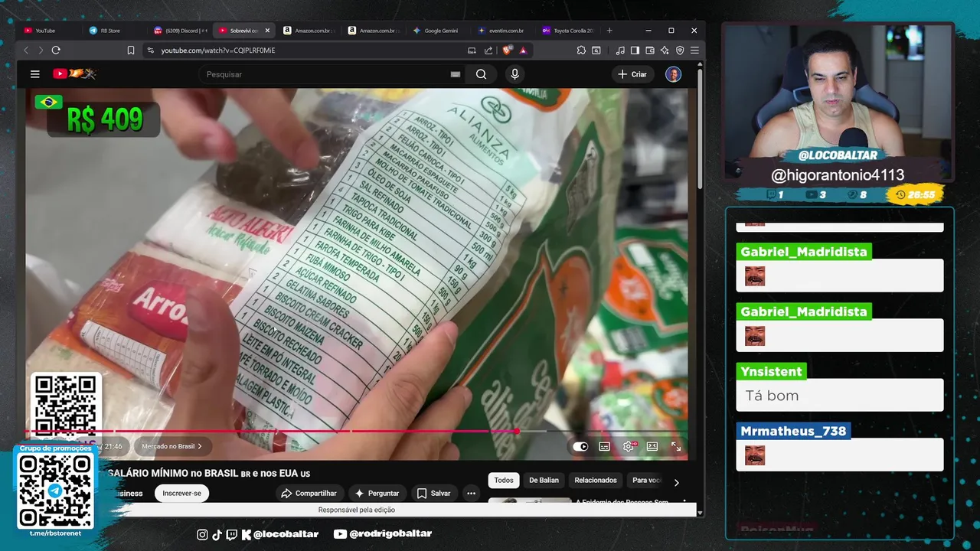Switch to theater mode in the player
The width and height of the screenshot is (980, 551).
[x=652, y=446]
